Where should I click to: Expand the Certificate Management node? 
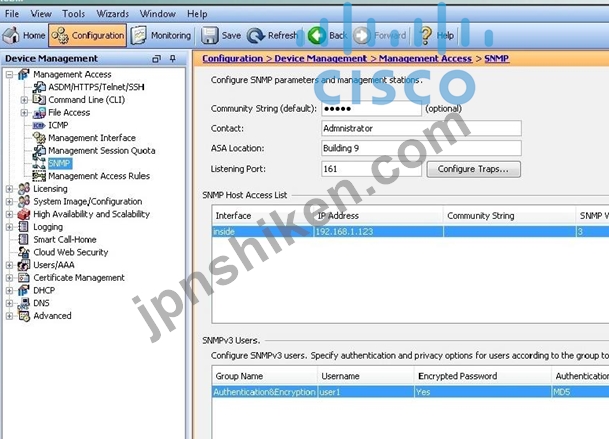(9, 278)
